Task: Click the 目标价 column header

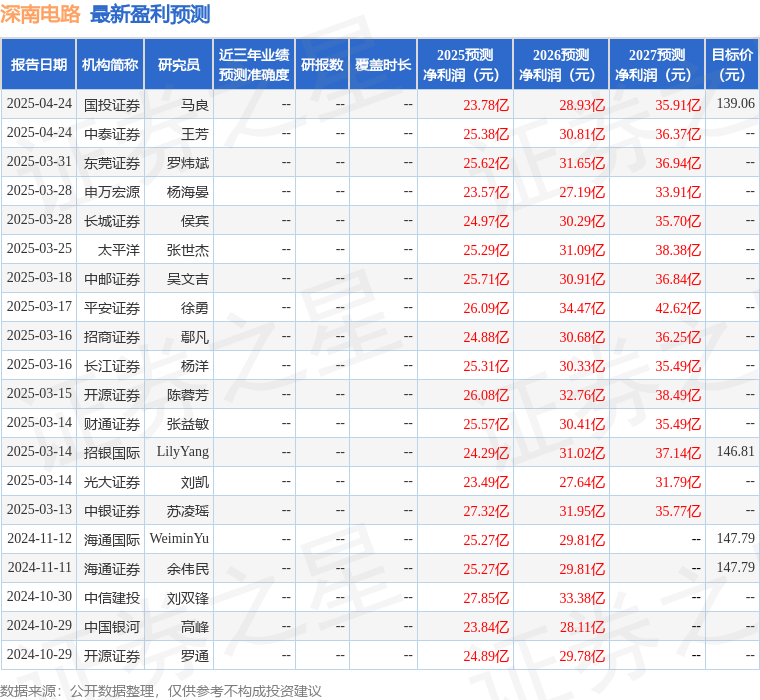Action: [733, 65]
